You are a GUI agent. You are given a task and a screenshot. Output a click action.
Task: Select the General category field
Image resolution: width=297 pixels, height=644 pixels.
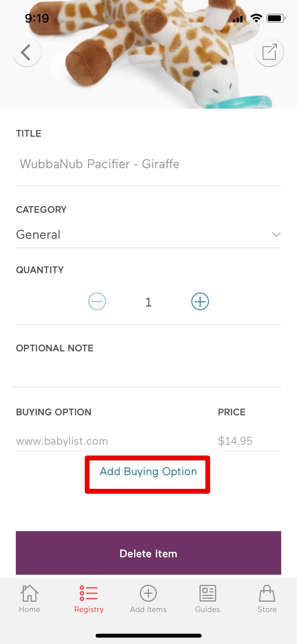click(148, 234)
